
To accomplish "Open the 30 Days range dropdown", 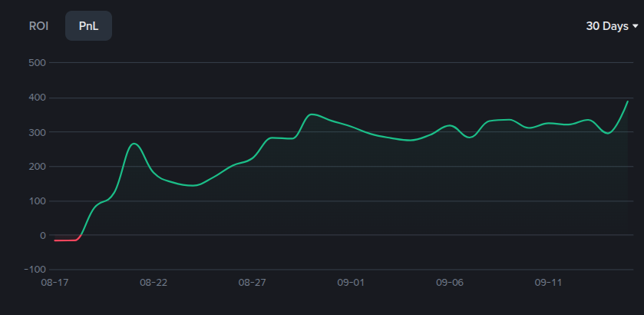I will click(x=612, y=26).
